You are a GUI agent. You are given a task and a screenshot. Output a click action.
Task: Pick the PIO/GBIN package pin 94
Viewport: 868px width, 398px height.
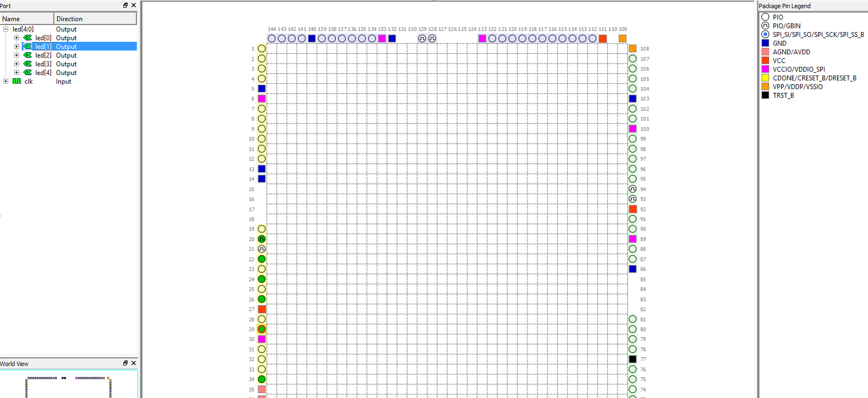pos(633,189)
